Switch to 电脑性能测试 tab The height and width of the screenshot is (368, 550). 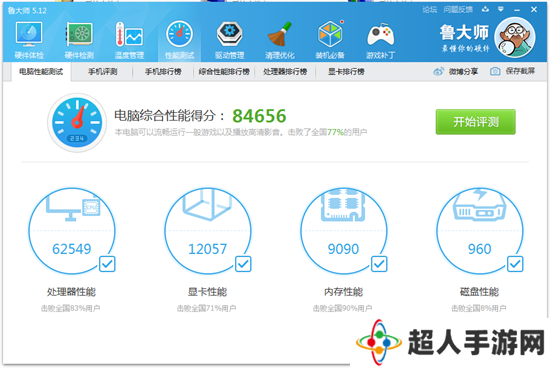click(x=41, y=72)
